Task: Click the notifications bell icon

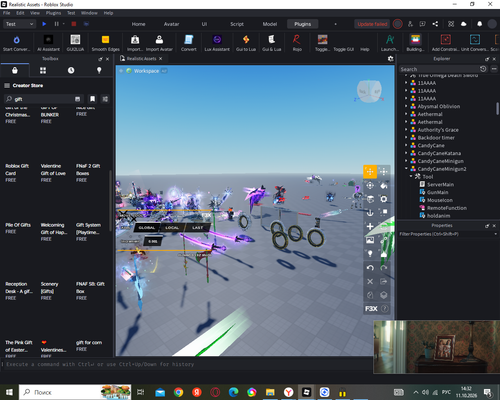Action: click(479, 24)
